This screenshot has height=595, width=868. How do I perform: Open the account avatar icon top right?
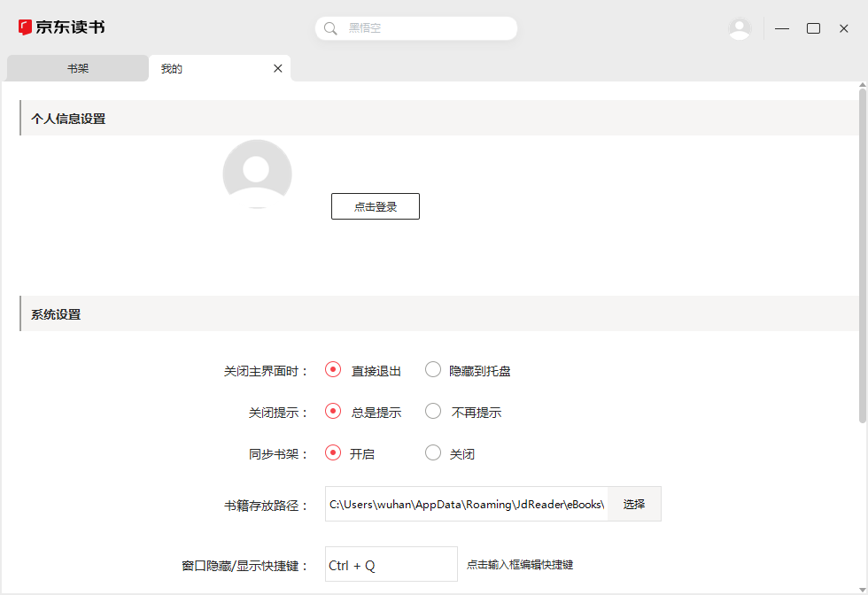click(x=740, y=27)
